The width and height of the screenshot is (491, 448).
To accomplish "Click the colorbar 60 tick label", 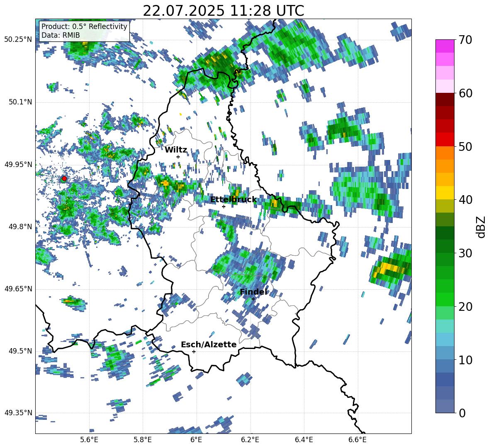I will (465, 93).
